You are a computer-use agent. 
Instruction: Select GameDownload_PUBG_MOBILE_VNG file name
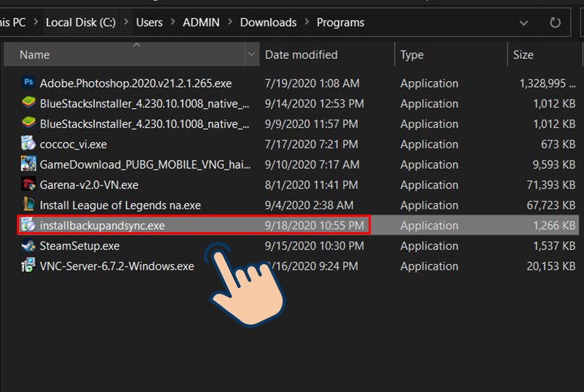145,164
